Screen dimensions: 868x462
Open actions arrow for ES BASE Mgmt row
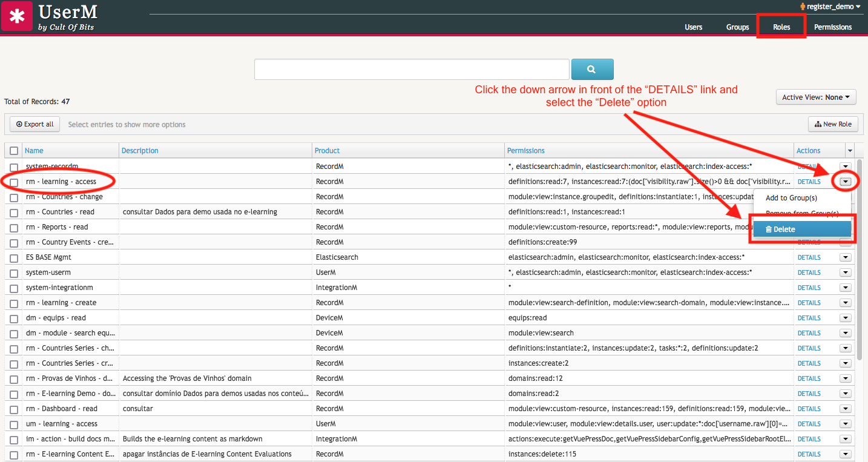point(846,257)
